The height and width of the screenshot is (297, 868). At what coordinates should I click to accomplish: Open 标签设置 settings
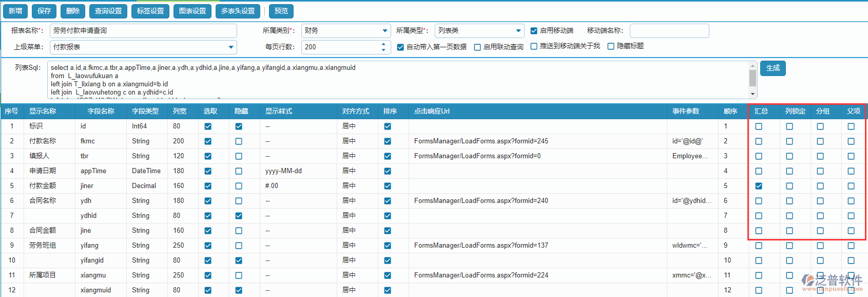pos(150,11)
